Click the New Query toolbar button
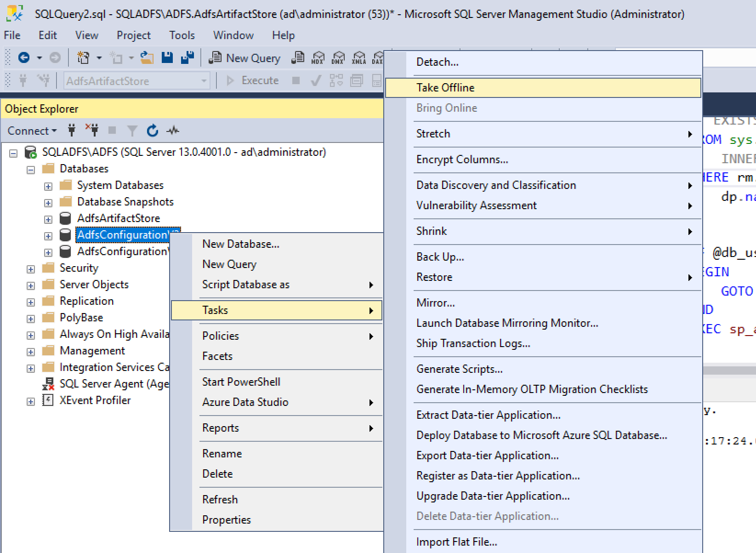 point(244,58)
